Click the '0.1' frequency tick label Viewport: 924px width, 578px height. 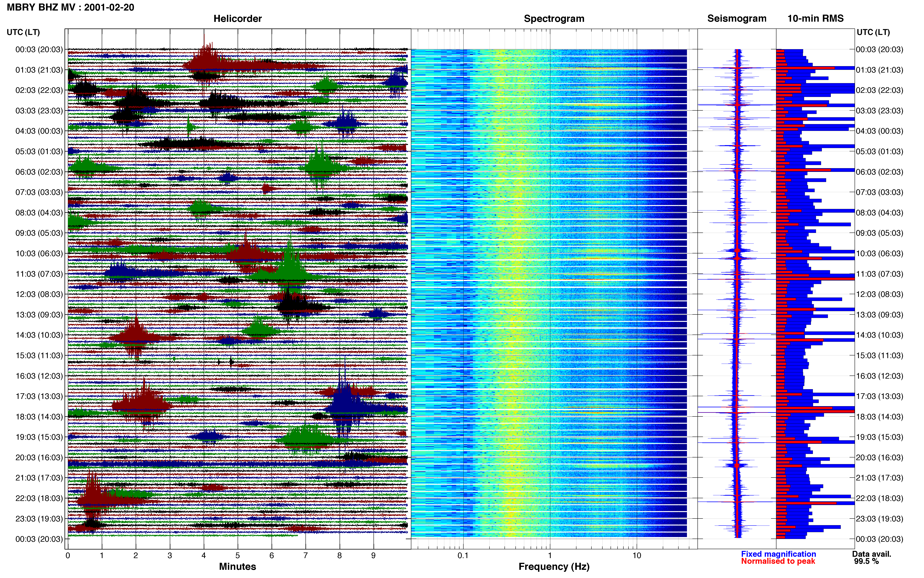click(x=463, y=555)
